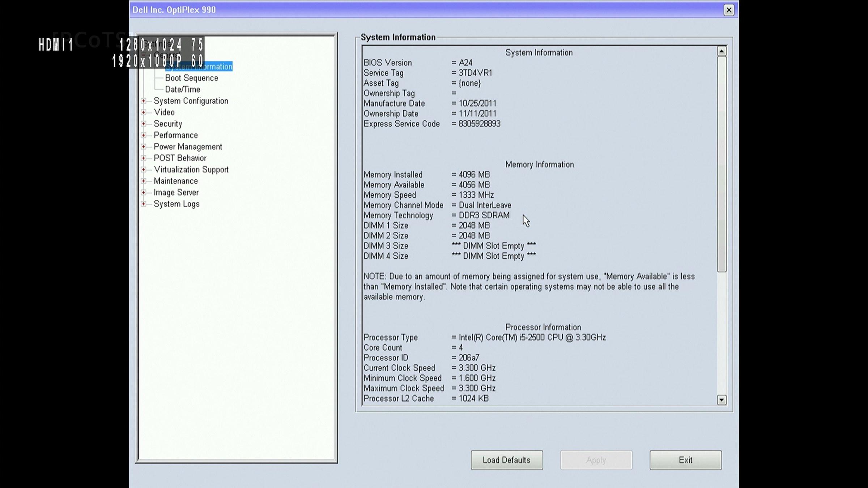This screenshot has width=868, height=488.
Task: Open the Image Server category
Action: tap(176, 192)
